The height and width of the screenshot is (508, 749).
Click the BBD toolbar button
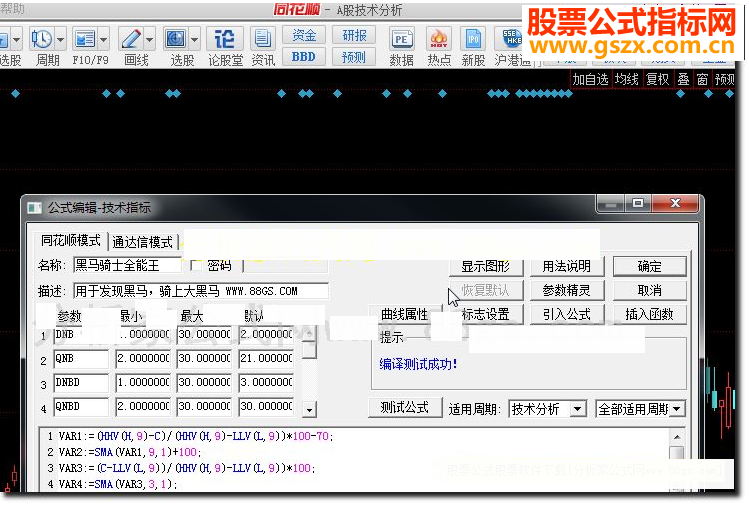coord(304,57)
